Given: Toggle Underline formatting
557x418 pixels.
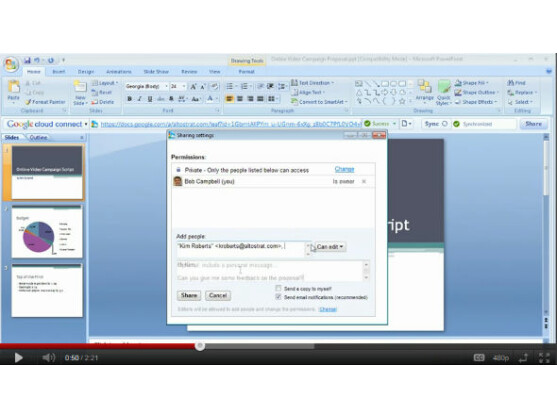Looking at the screenshot, I should click(x=150, y=99).
